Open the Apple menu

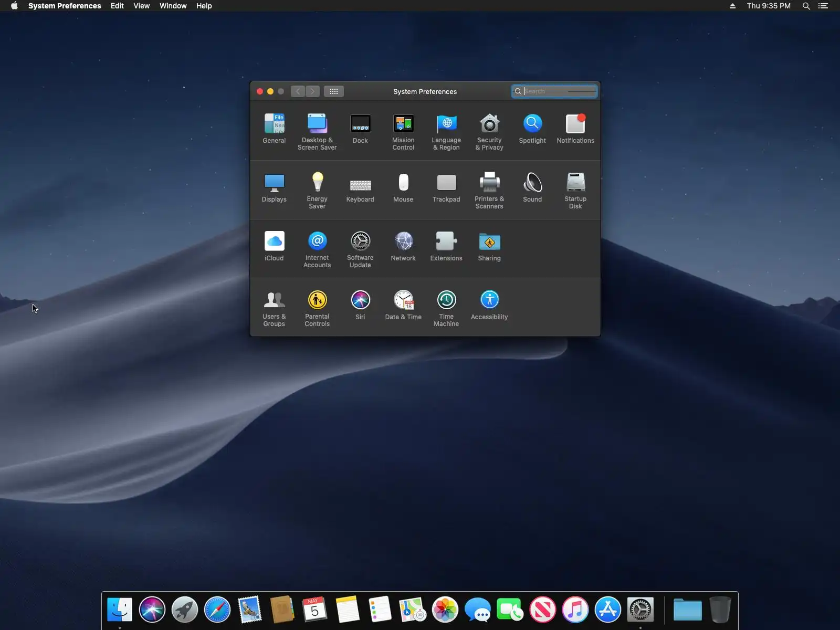(14, 6)
